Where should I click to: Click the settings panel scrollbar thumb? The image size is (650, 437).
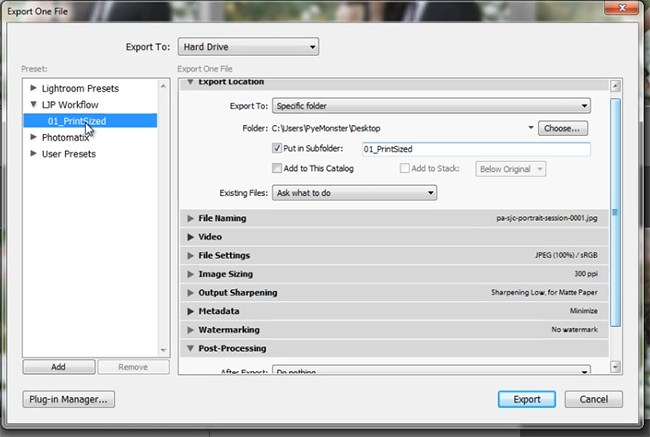[615, 212]
